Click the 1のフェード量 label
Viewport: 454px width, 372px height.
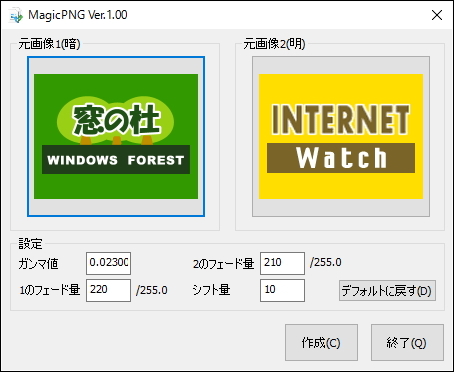click(x=50, y=290)
